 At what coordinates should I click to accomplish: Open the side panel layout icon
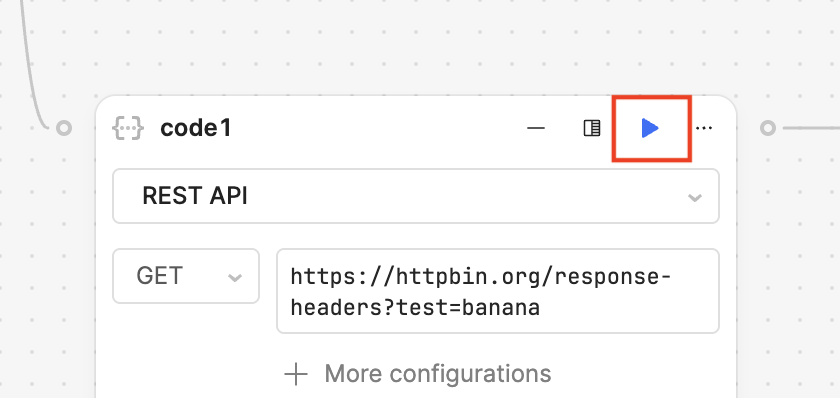click(592, 128)
